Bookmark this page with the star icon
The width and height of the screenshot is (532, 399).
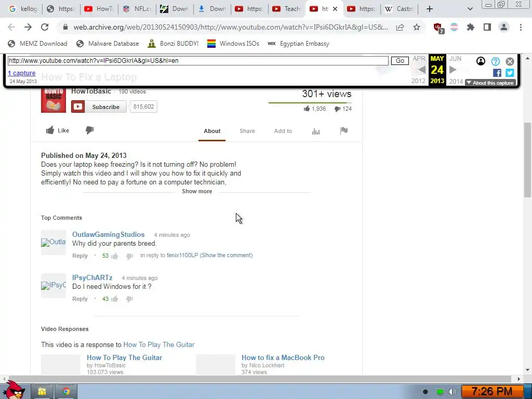point(417,27)
